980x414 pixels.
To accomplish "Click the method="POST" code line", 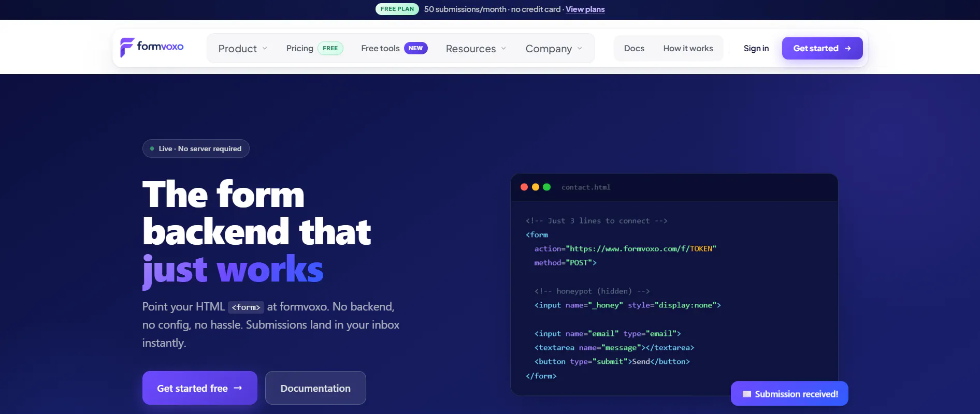I will click(x=565, y=263).
